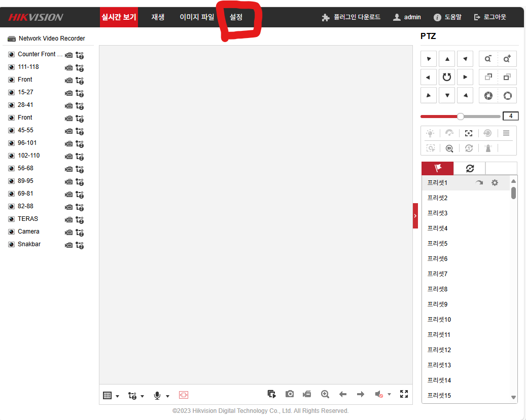Switch to the patrol tab
The width and height of the screenshot is (526, 420).
coord(470,168)
